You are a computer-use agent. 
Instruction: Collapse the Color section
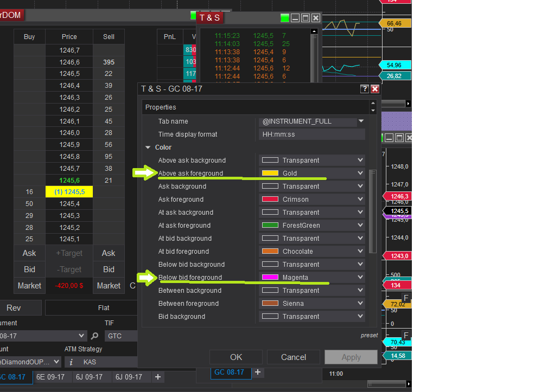coord(148,147)
